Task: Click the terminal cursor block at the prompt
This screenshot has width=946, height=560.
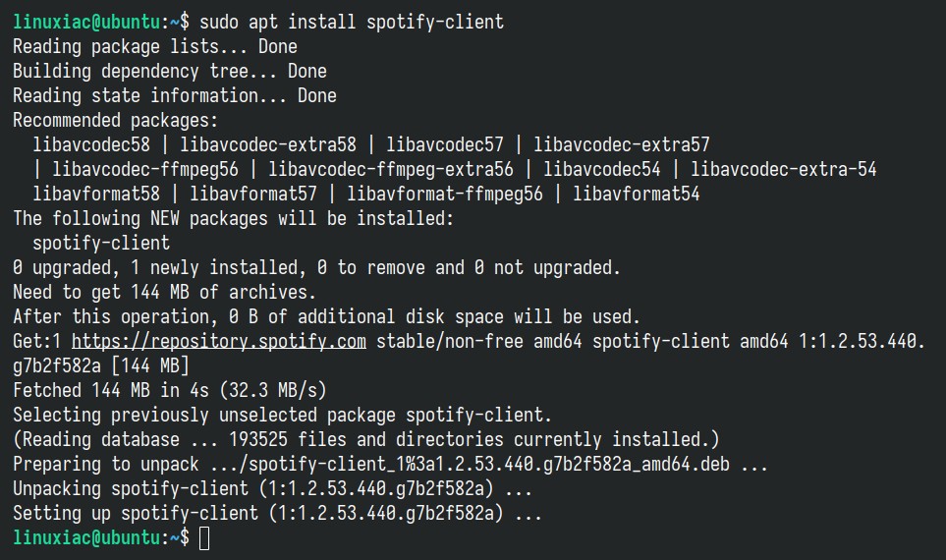Action: [204, 538]
